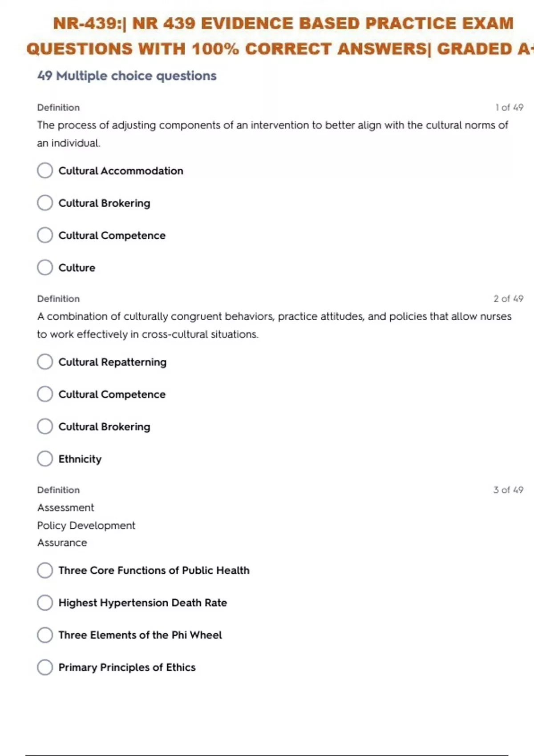
Task: Select the Culture answer option
Action: [x=45, y=268]
